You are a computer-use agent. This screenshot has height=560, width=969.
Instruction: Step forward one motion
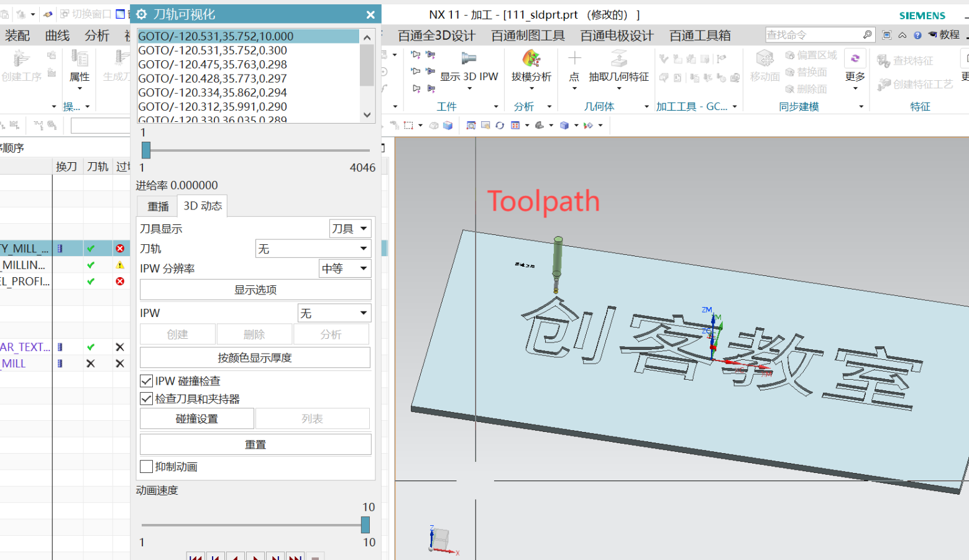click(x=275, y=557)
